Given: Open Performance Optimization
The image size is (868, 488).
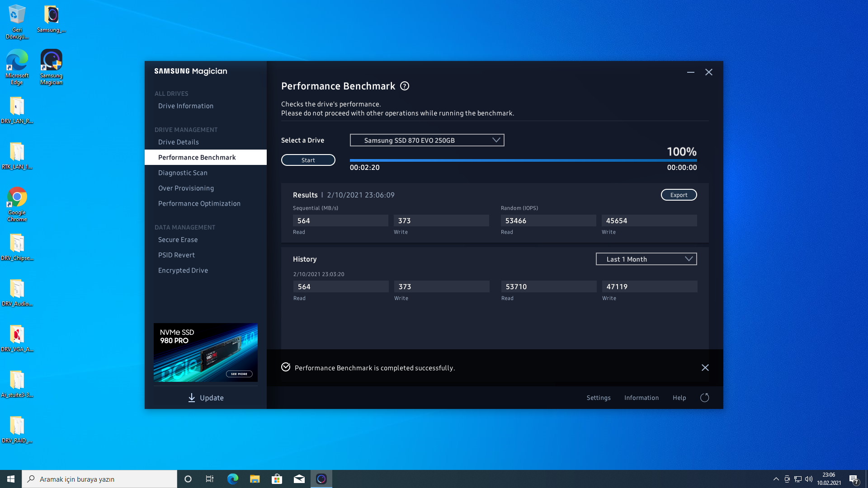Looking at the screenshot, I should [199, 203].
